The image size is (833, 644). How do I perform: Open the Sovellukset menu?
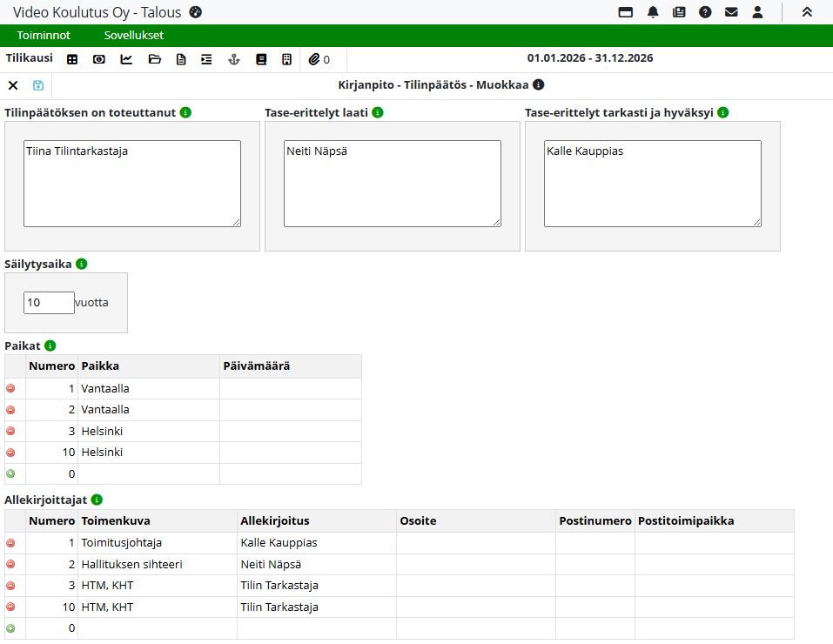pos(133,36)
